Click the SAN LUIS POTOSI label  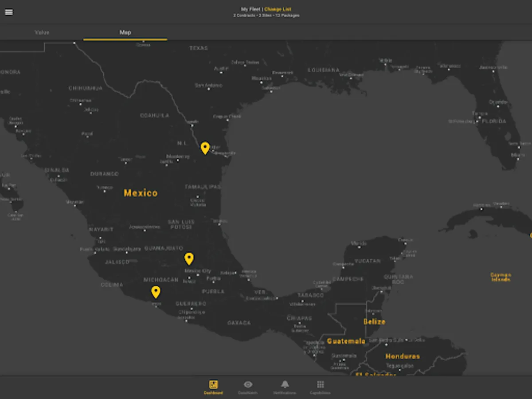tap(181, 224)
